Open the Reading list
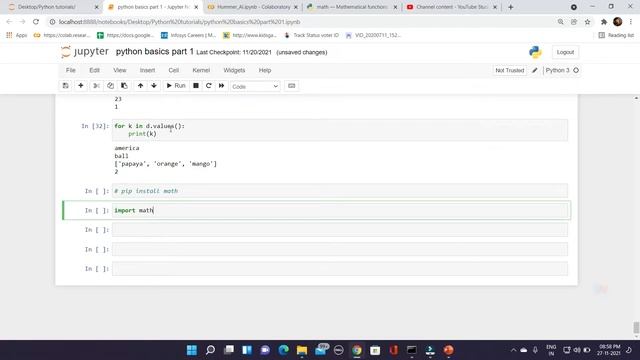Image resolution: width=640 pixels, height=360 pixels. coord(616,35)
